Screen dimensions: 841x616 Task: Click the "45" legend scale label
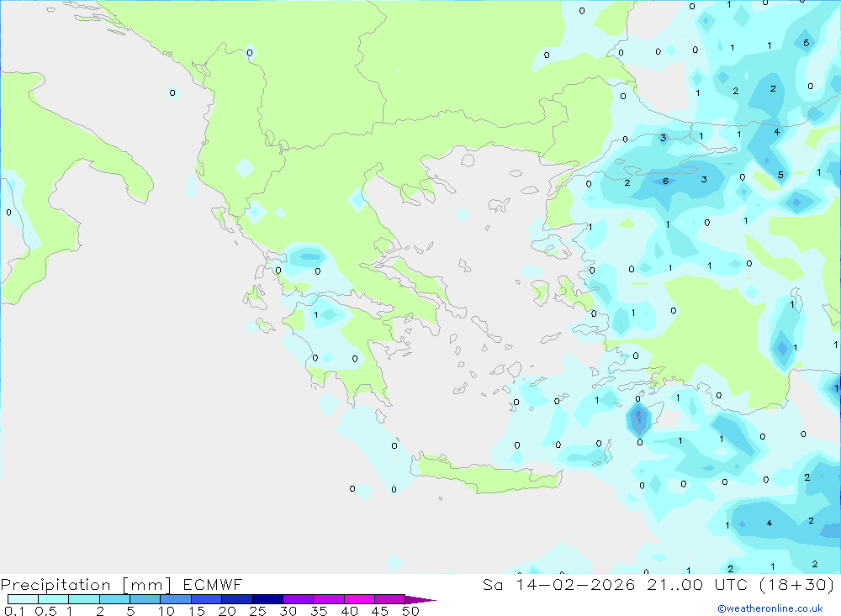point(380,611)
